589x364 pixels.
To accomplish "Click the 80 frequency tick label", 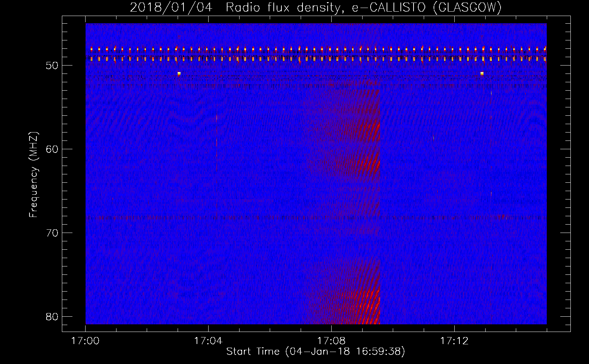I will click(52, 317).
